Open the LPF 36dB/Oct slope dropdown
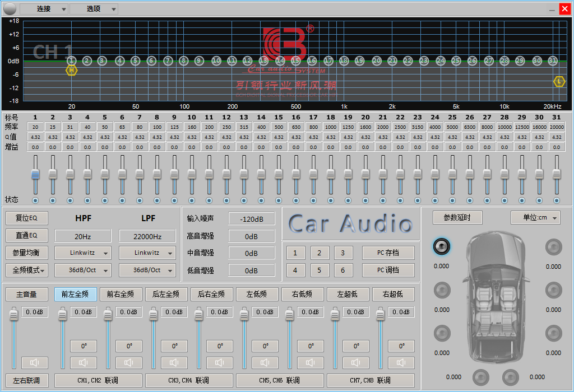 [147, 270]
